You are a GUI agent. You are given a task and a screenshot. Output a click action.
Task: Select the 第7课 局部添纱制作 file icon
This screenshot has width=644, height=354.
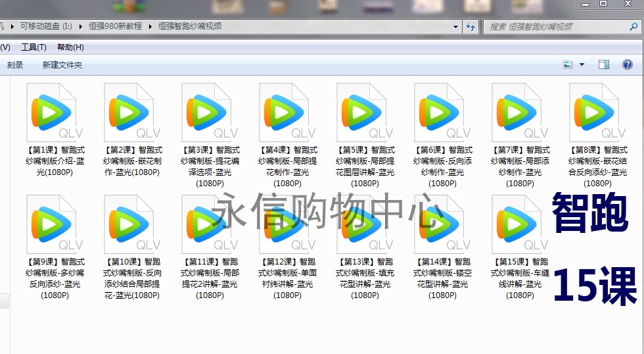tap(520, 113)
